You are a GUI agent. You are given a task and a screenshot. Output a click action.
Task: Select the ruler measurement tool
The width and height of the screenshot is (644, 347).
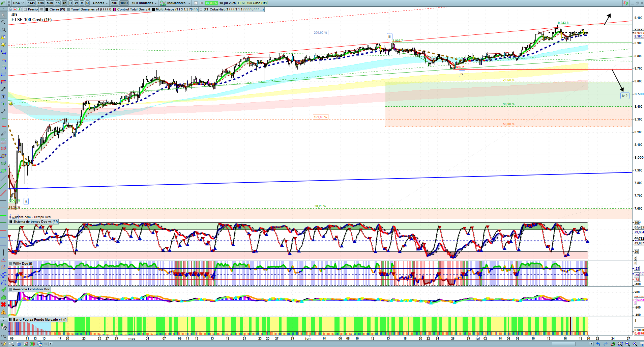tap(3, 134)
